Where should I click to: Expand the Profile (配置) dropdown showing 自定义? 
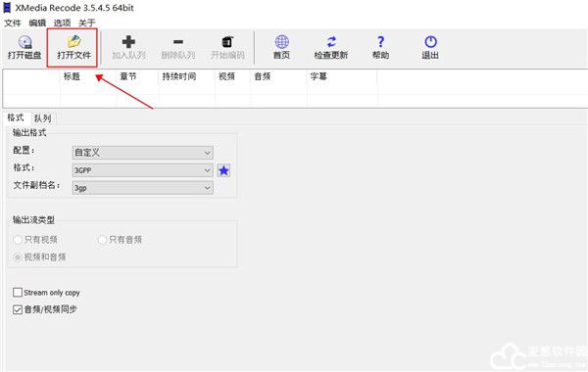click(x=142, y=153)
